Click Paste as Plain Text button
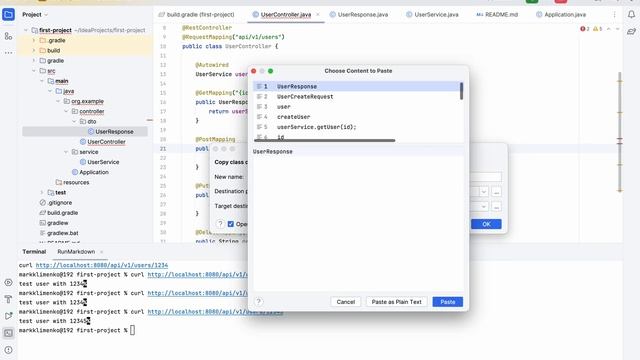This screenshot has width=640, height=360. [x=396, y=302]
